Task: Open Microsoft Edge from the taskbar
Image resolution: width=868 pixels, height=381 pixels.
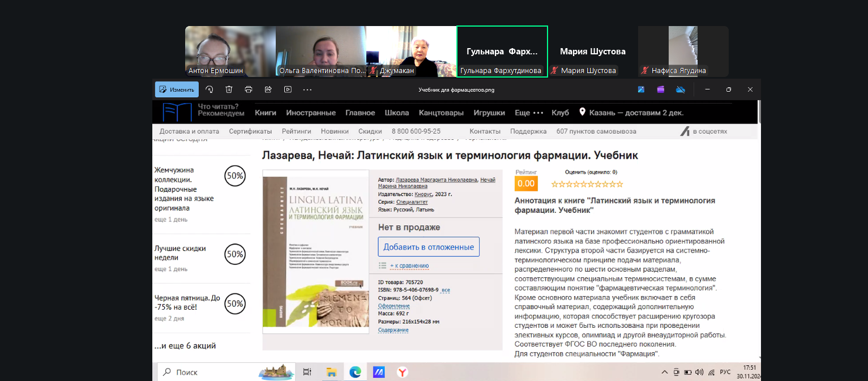Action: click(355, 372)
